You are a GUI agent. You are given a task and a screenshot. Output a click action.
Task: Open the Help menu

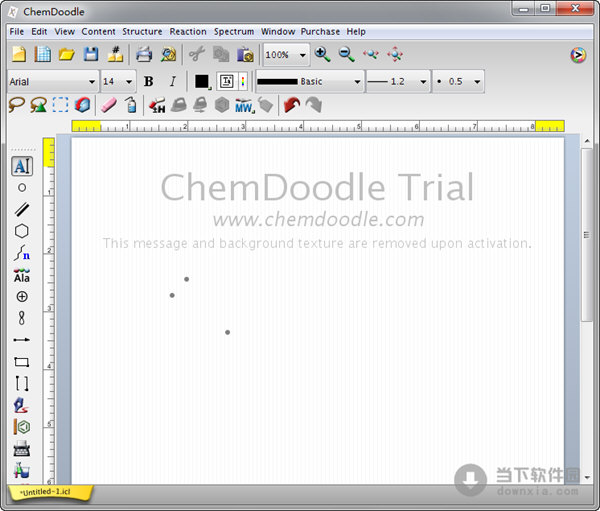coord(356,32)
